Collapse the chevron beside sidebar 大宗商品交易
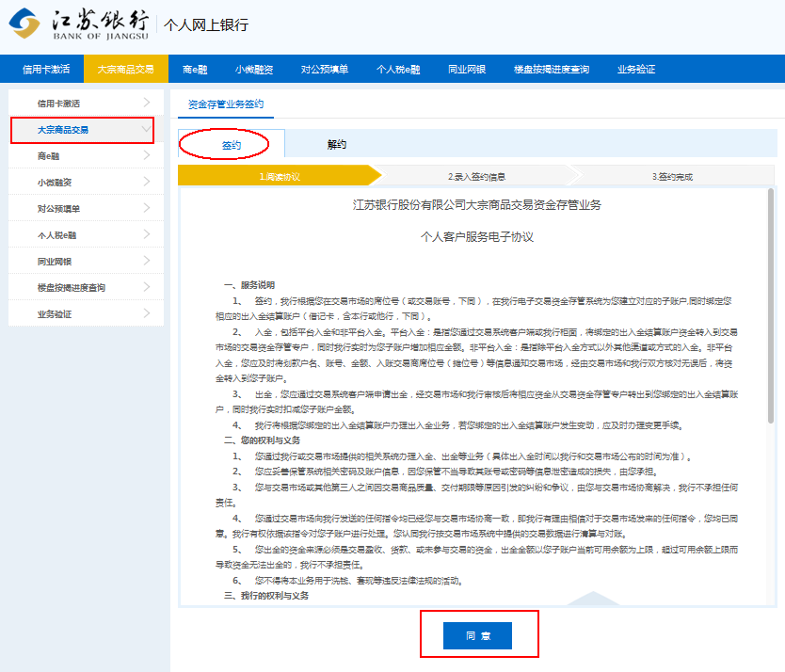The height and width of the screenshot is (672, 785). tap(147, 129)
